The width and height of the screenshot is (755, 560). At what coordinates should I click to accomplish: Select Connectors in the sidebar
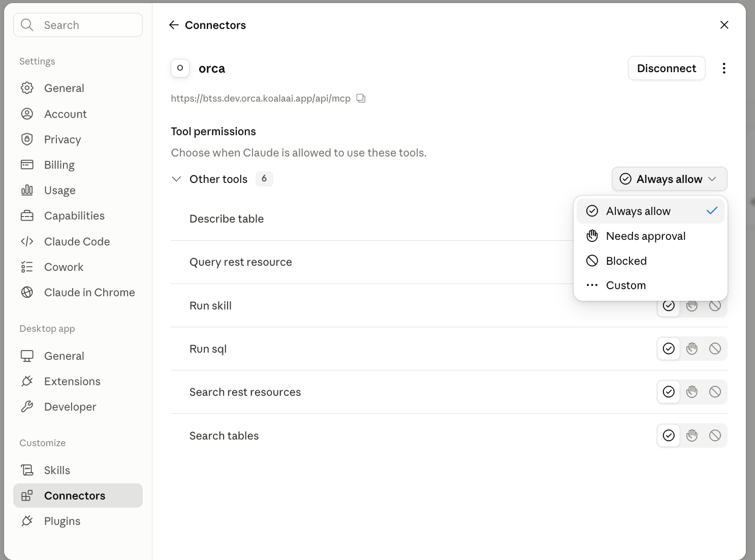pyautogui.click(x=78, y=495)
